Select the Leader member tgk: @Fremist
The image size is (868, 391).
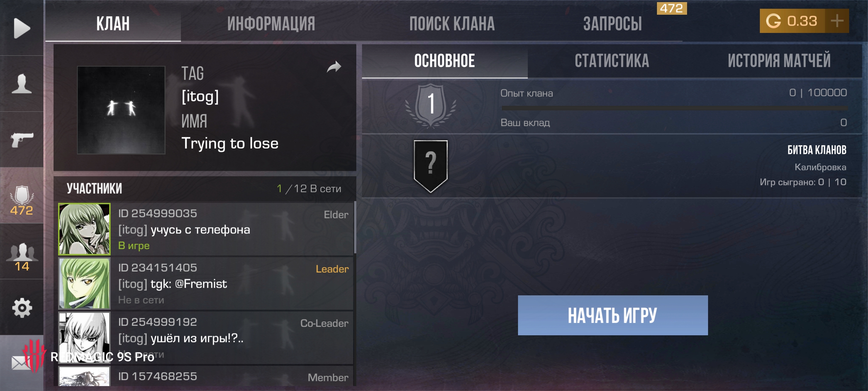206,284
